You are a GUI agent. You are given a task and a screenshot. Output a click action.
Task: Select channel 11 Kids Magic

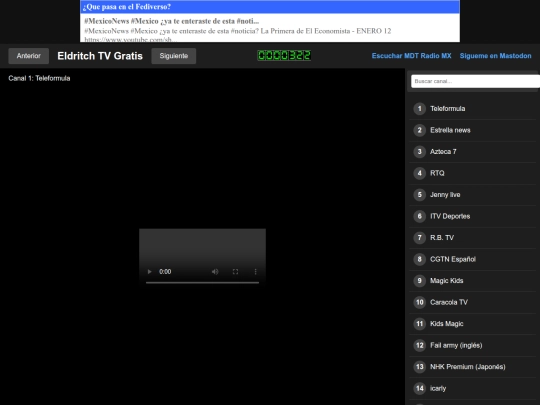point(472,324)
